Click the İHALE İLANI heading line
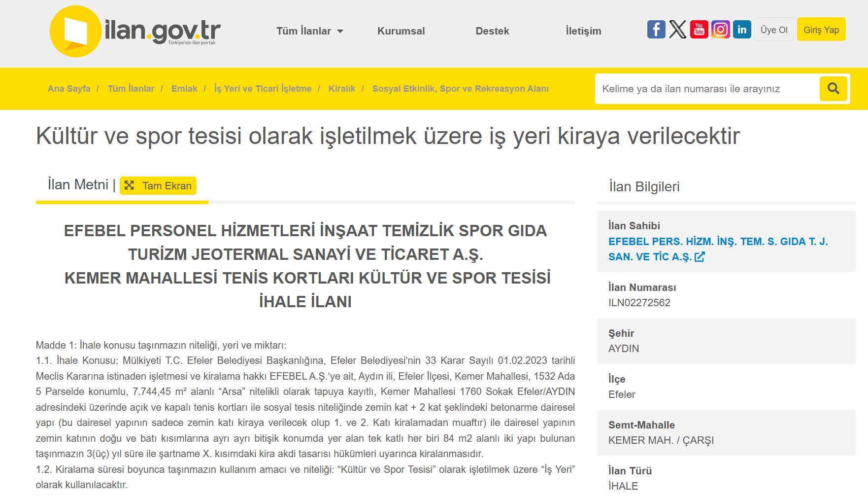868x499 pixels. pos(305,302)
